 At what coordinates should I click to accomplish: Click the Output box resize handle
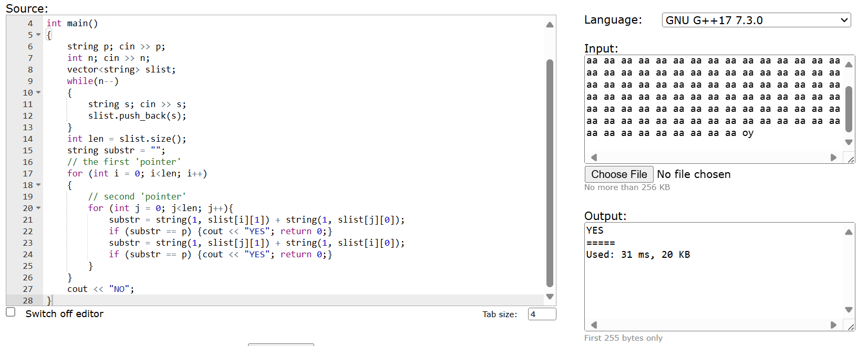coord(851,327)
